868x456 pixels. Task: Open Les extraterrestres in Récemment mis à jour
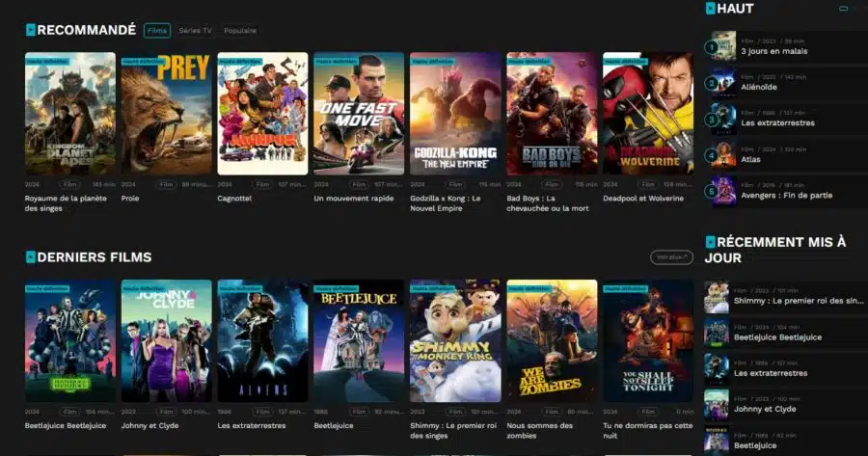click(x=771, y=373)
